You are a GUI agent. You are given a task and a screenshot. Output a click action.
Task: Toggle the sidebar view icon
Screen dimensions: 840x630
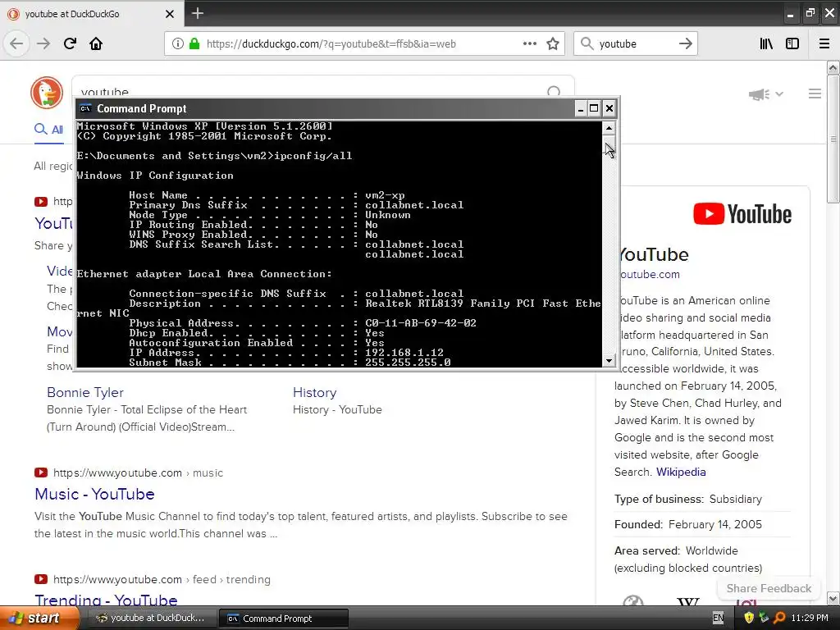(x=792, y=43)
